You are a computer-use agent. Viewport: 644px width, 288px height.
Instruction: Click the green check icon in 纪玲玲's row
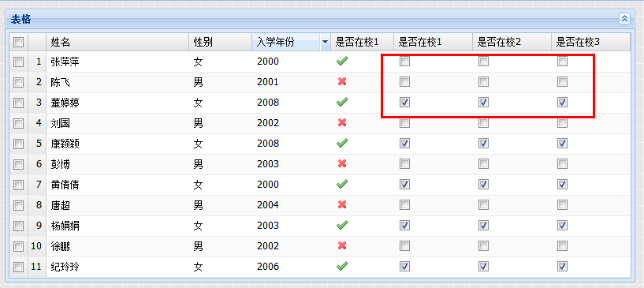342,267
